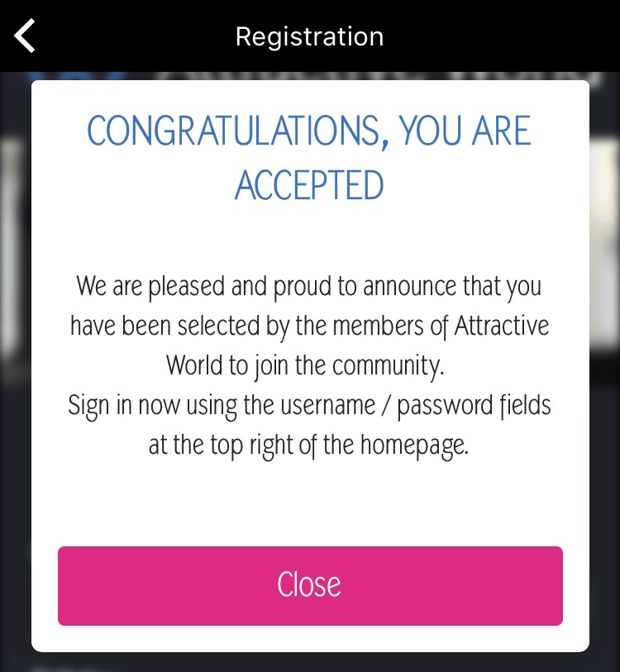Click the "Attractive" word in the message
This screenshot has height=672, width=620.
[502, 326]
